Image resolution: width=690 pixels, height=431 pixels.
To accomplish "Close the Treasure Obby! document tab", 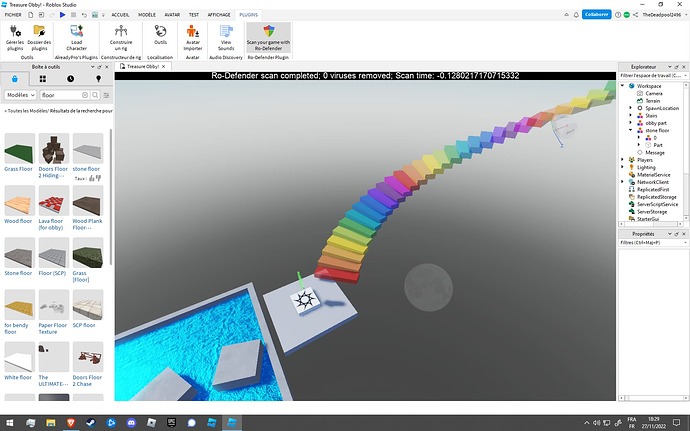I will click(x=164, y=66).
